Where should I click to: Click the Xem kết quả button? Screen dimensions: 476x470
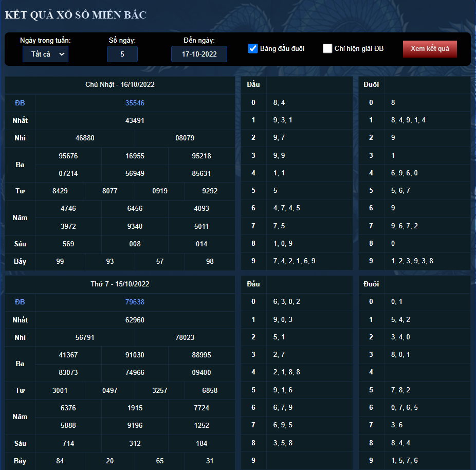pyautogui.click(x=430, y=48)
